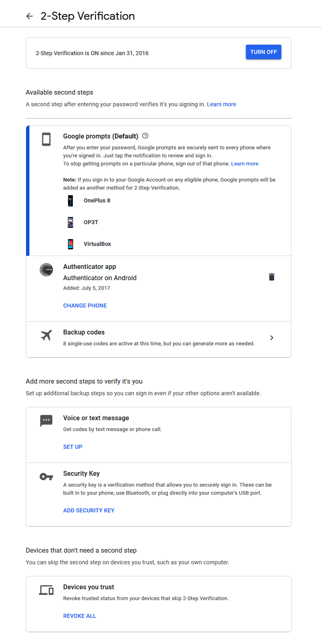Viewport: 322px width, 644px height.
Task: Click Revoke All trusted devices
Action: click(80, 616)
